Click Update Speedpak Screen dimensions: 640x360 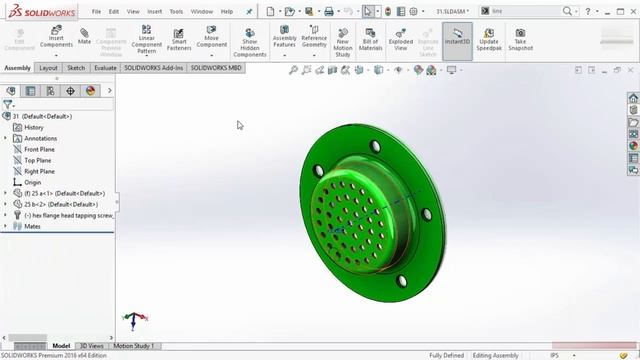point(489,39)
